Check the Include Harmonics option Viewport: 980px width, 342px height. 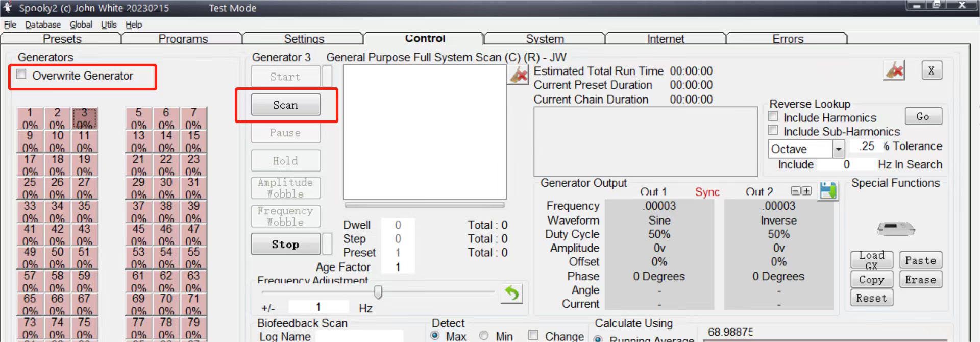[x=773, y=117]
